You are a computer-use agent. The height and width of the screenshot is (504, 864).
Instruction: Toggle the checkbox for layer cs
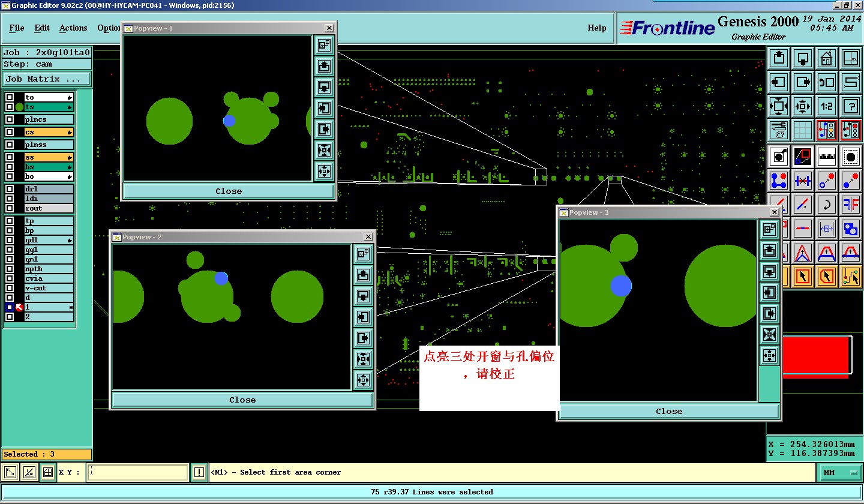click(x=10, y=132)
